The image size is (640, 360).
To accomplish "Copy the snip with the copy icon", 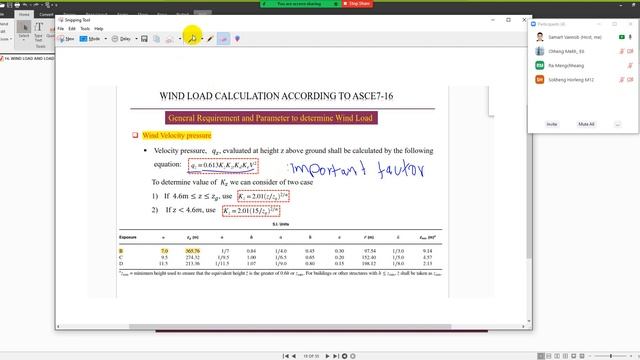I will click(156, 39).
